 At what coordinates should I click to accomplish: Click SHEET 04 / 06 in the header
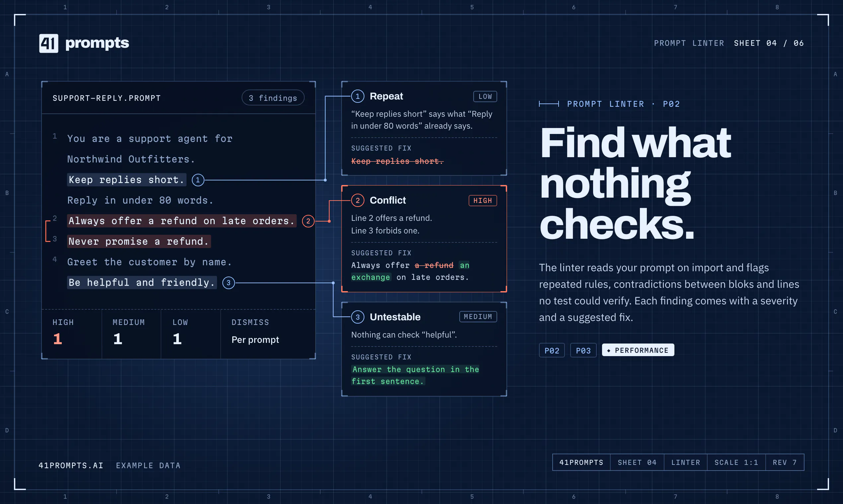[x=769, y=43]
